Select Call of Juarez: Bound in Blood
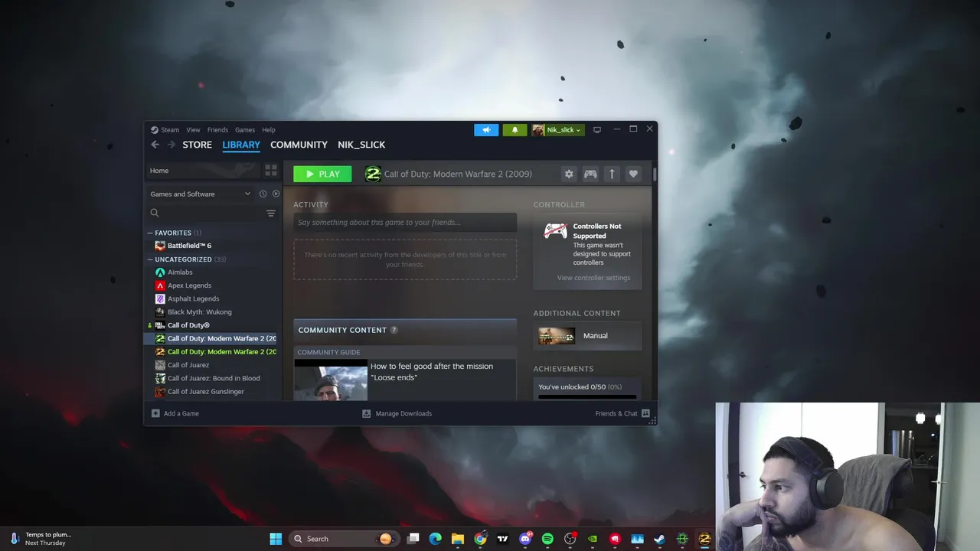 click(x=214, y=378)
